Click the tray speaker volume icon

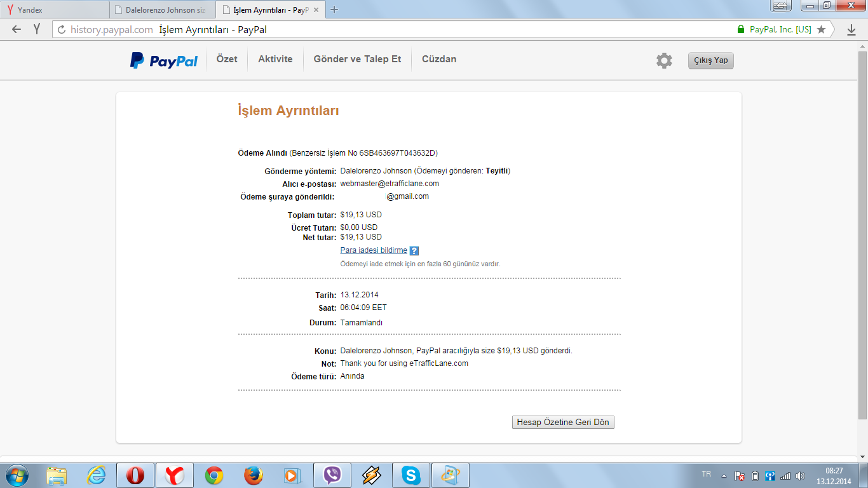(800, 476)
